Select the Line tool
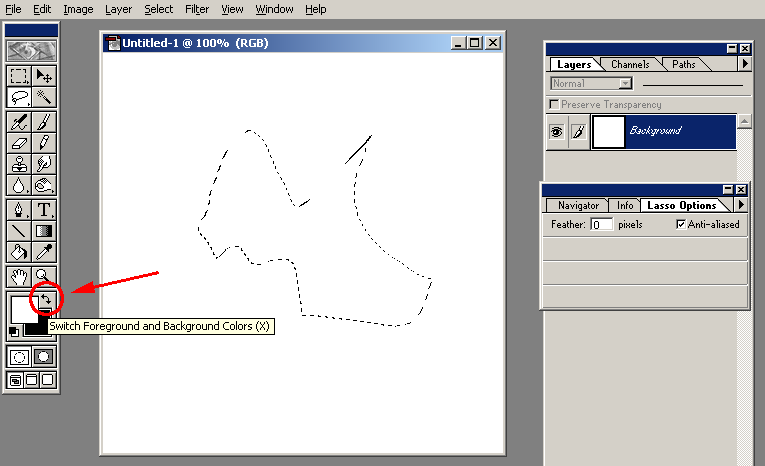Screen dimensions: 765x466 click(19, 230)
